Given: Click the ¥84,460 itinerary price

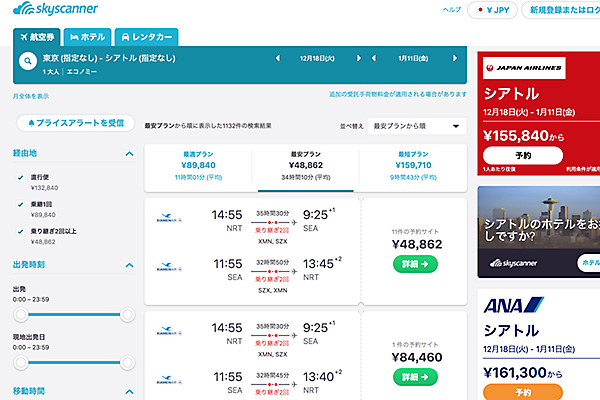Looking at the screenshot, I should tap(417, 357).
